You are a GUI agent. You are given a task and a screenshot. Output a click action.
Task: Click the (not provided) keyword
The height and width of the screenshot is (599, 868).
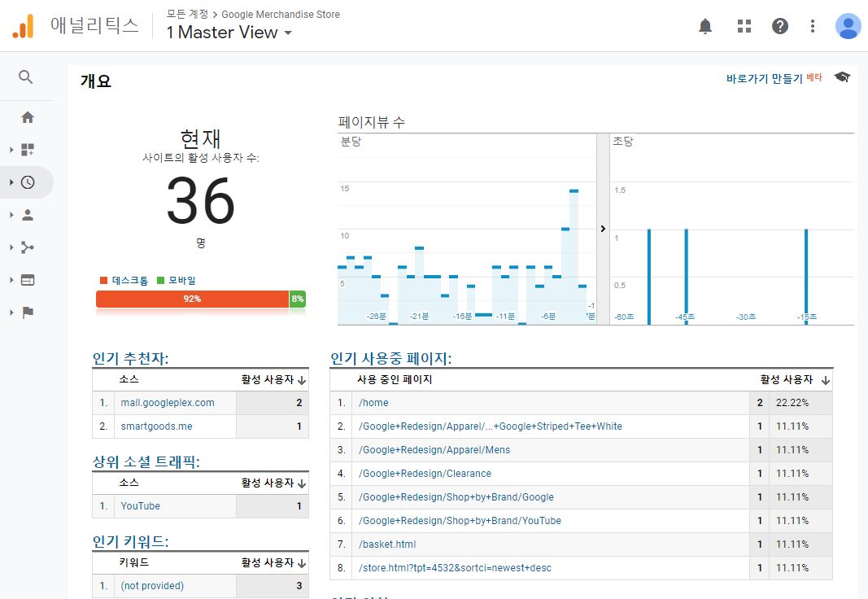point(152,586)
